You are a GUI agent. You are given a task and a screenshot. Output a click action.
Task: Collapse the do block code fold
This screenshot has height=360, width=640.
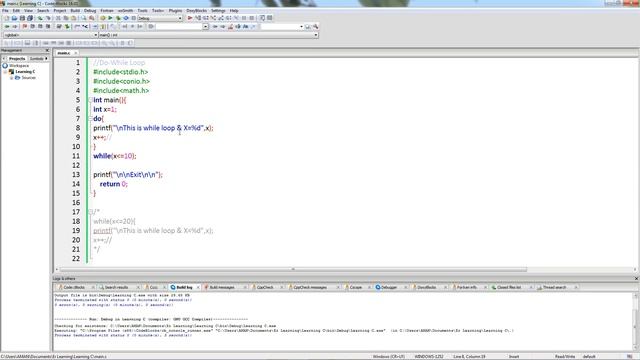click(90, 118)
